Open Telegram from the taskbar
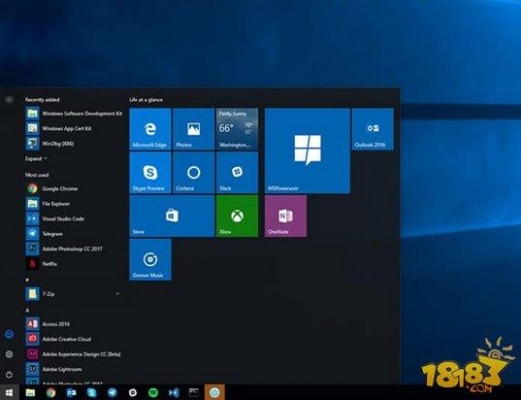This screenshot has height=400, width=521. (112, 392)
